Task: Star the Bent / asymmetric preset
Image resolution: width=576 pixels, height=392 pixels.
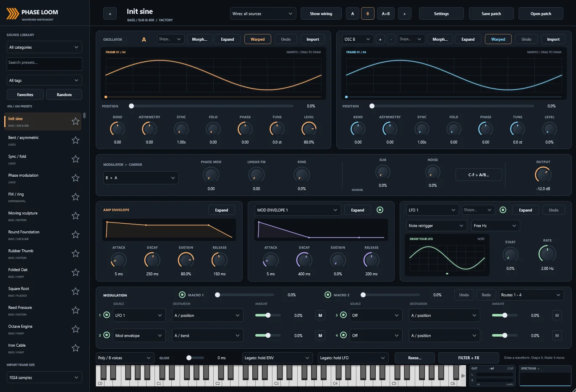Action: click(x=76, y=140)
